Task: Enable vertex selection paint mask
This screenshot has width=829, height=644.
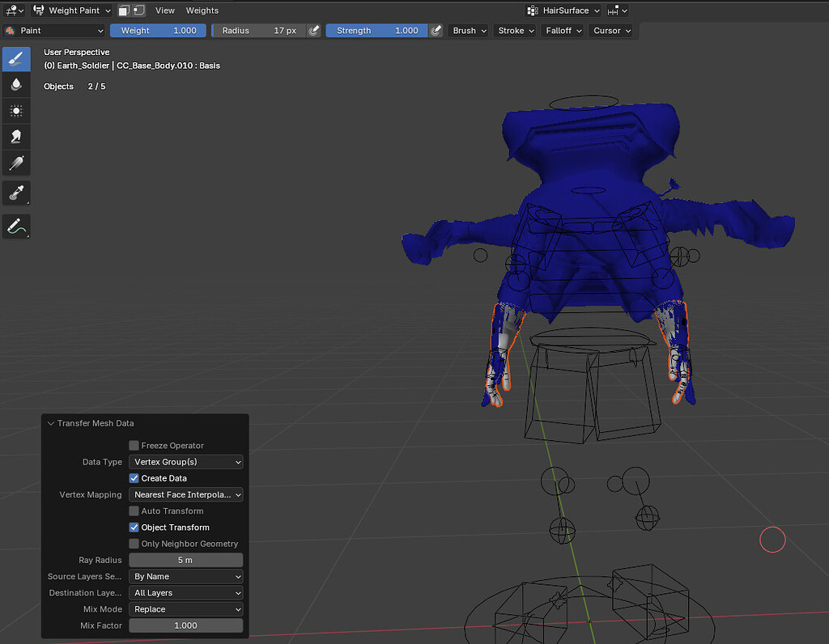Action: tap(139, 11)
